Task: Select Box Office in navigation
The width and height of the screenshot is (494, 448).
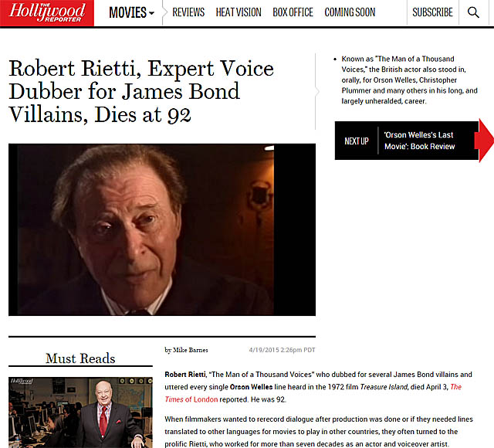Action: pos(293,12)
